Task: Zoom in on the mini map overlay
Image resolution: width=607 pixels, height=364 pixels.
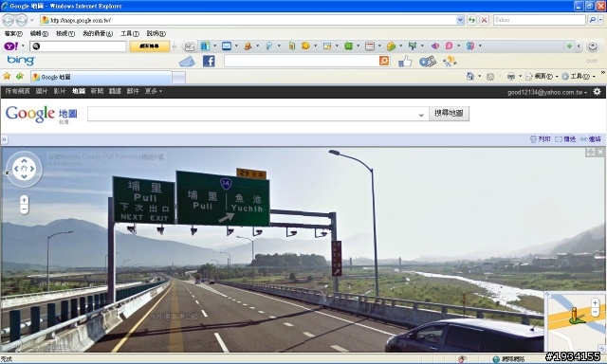Action: tap(595, 302)
